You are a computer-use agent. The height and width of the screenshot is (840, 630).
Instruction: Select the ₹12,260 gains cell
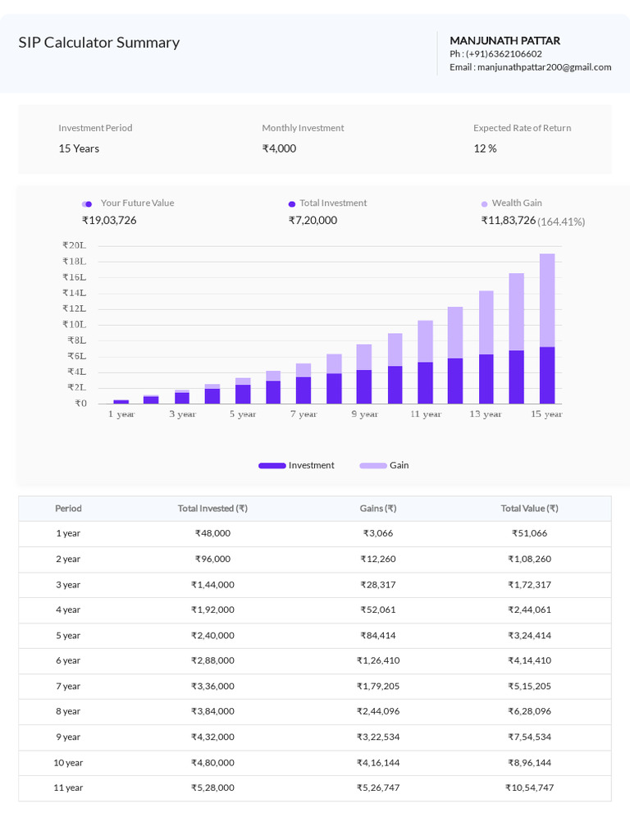(378, 559)
